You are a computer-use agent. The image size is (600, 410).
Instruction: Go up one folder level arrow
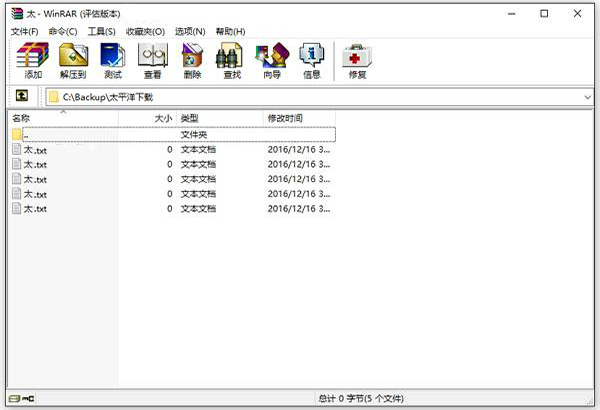[x=22, y=95]
